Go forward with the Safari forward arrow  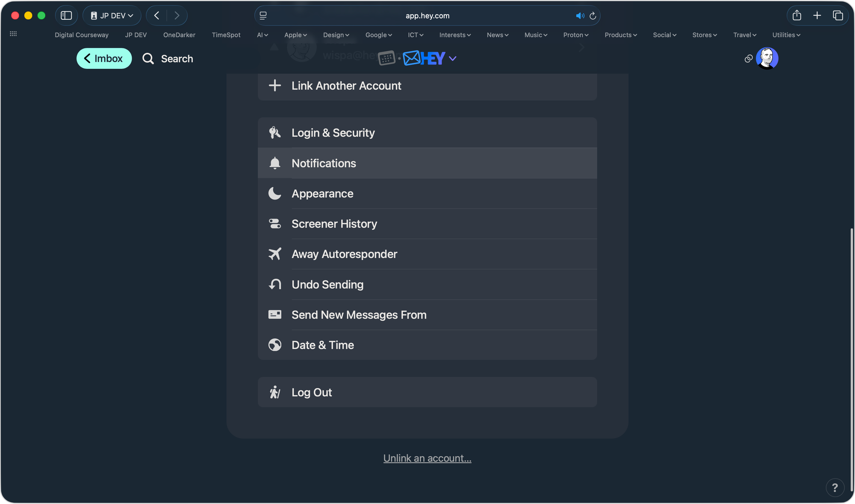click(x=177, y=15)
